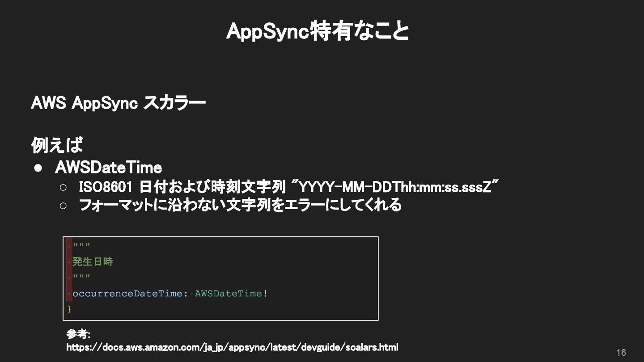Viewport: 644px width, 362px height.
Task: Click the closing brace in the code snippet
Action: (69, 309)
